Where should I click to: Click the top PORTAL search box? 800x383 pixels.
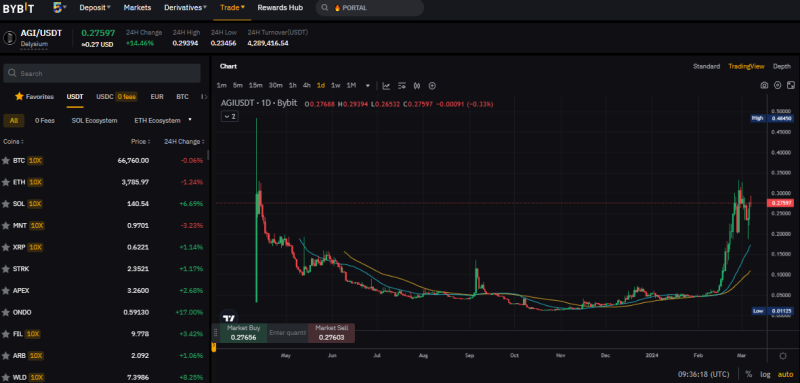point(369,8)
